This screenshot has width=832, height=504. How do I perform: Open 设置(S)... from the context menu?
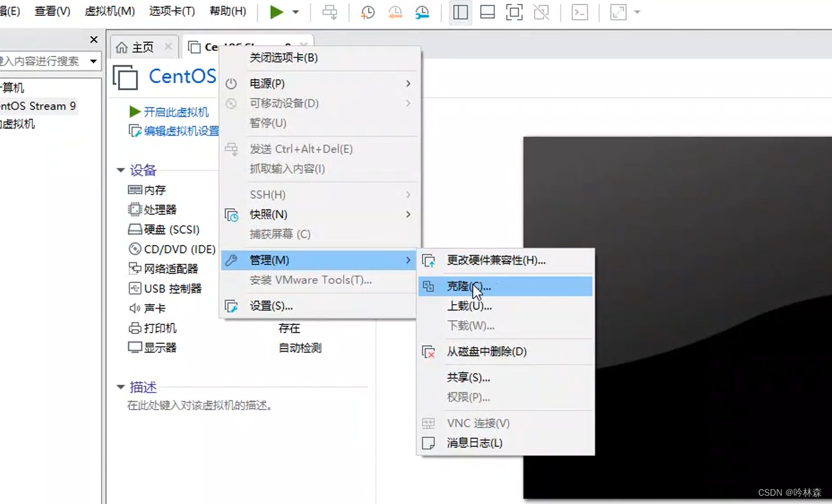point(319,306)
